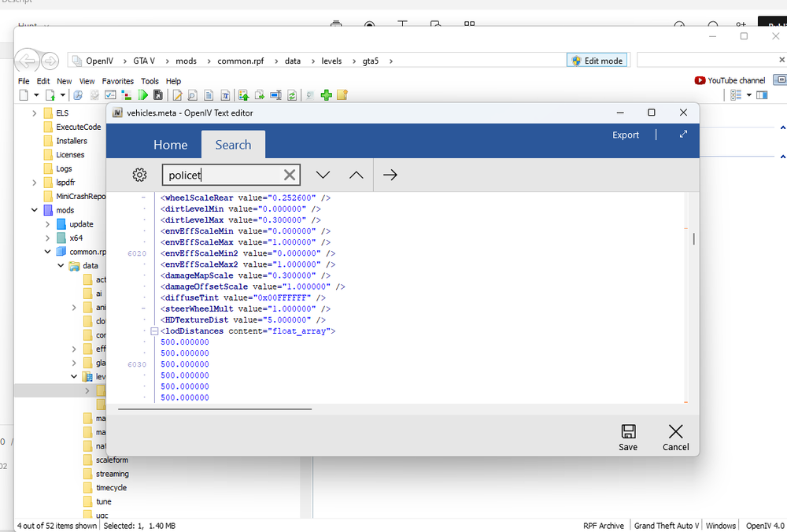Expand the update folder in the sidebar
Viewport: 787px width, 532px height.
coord(46,224)
